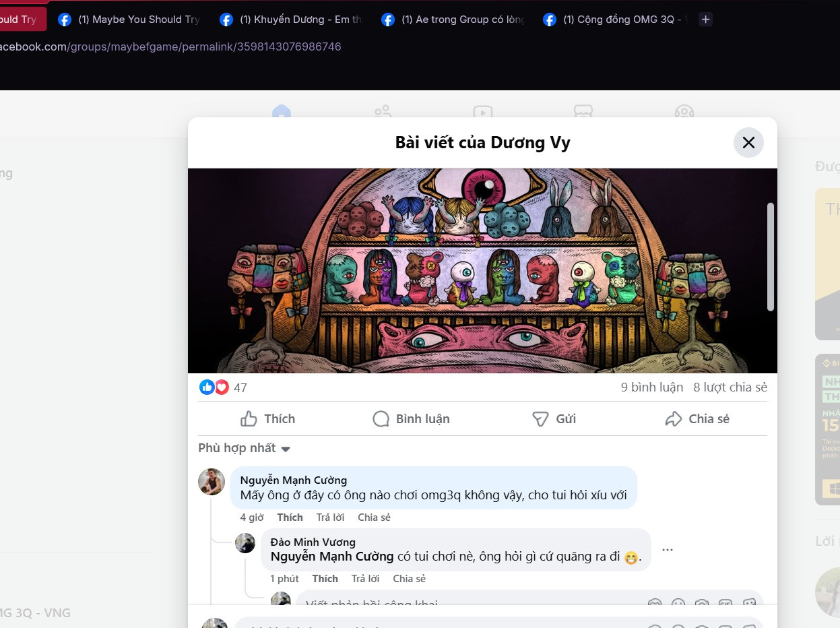Switch to active red 'ould Try' tab
The image size is (840, 628).
[23, 20]
